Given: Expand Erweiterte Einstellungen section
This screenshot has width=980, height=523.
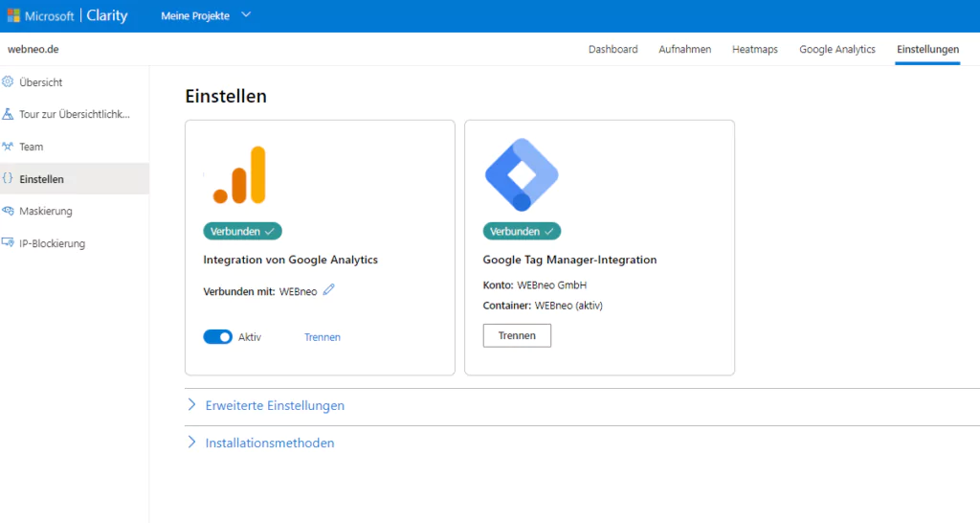Looking at the screenshot, I should pyautogui.click(x=266, y=405).
